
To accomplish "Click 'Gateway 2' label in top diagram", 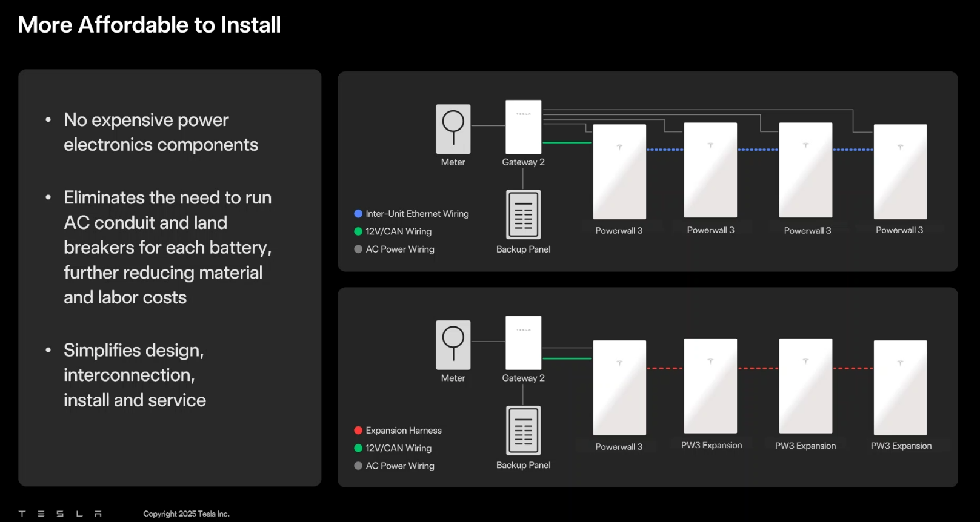I will 524,162.
